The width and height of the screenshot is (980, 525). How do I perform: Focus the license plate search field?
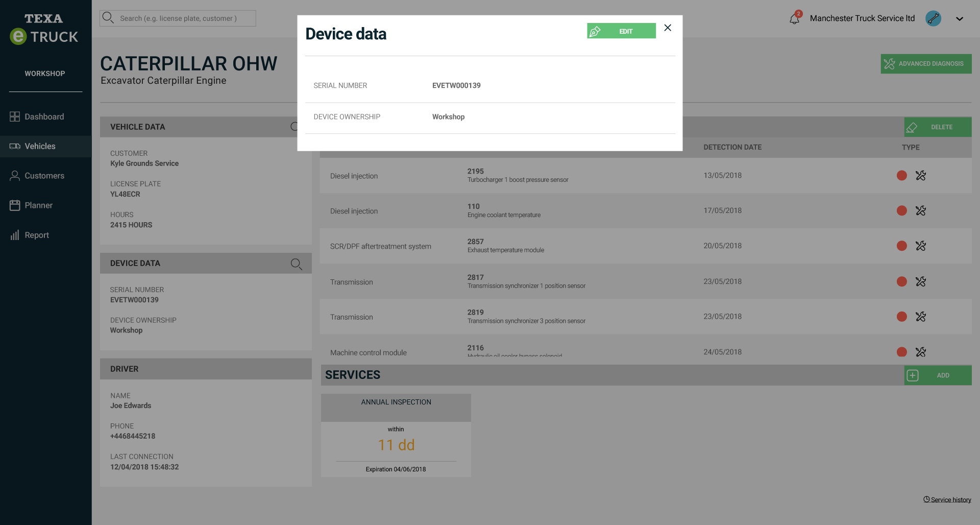click(x=178, y=18)
